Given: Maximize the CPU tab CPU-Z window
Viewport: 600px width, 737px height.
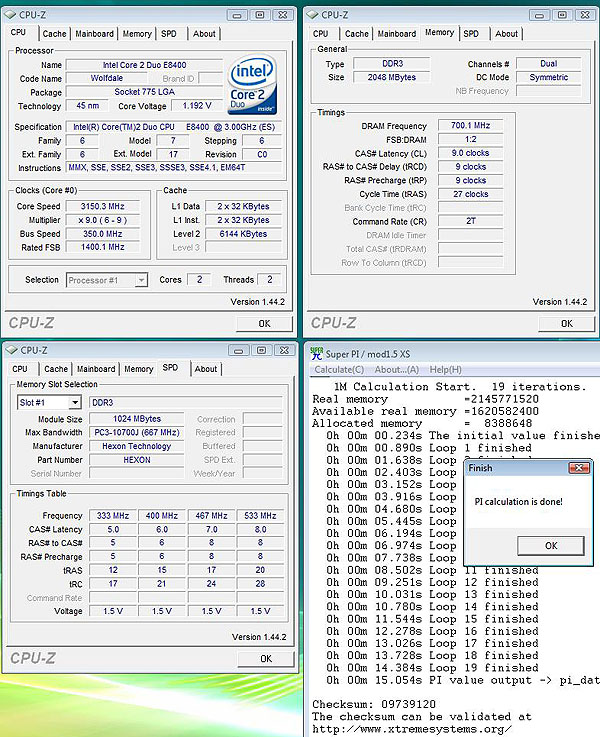Looking at the screenshot, I should (260, 15).
